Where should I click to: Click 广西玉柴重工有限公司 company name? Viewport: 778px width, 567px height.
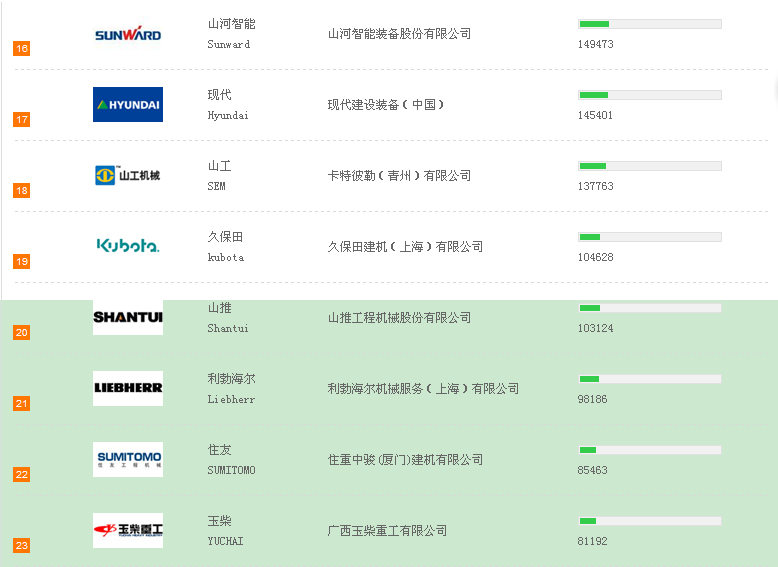[387, 531]
